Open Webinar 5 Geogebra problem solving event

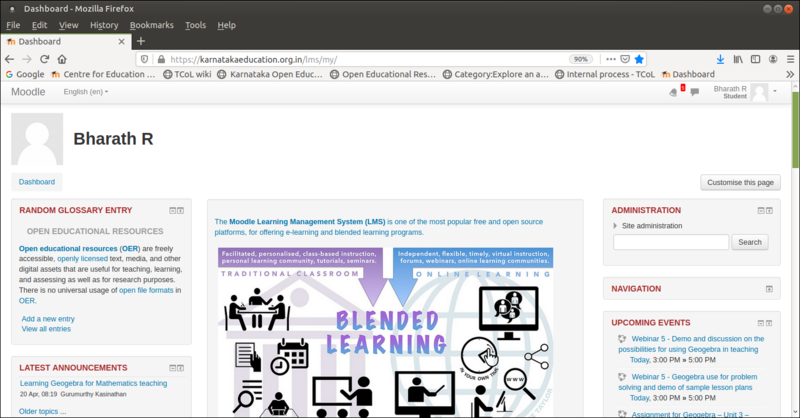click(688, 382)
